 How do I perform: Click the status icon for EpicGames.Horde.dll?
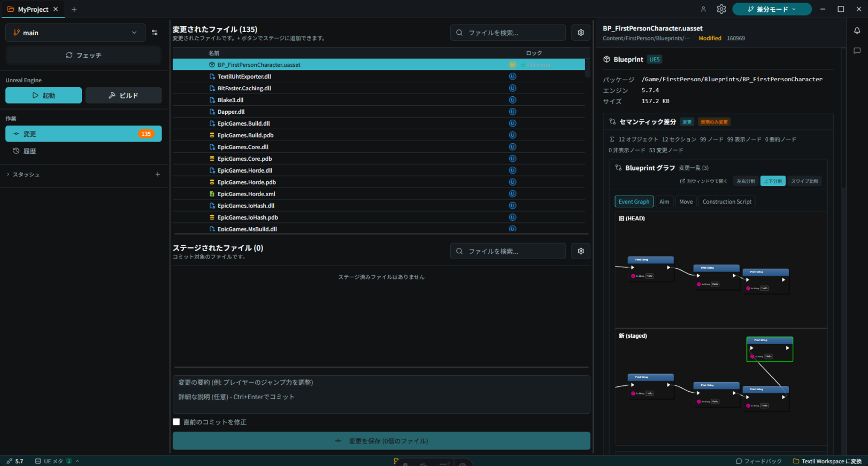tap(512, 170)
